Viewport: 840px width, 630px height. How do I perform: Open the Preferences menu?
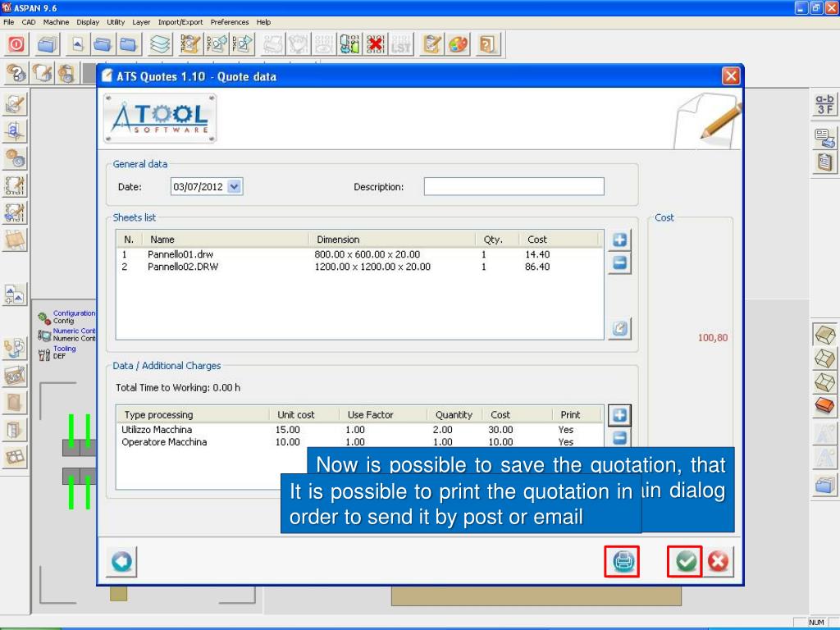(x=230, y=22)
